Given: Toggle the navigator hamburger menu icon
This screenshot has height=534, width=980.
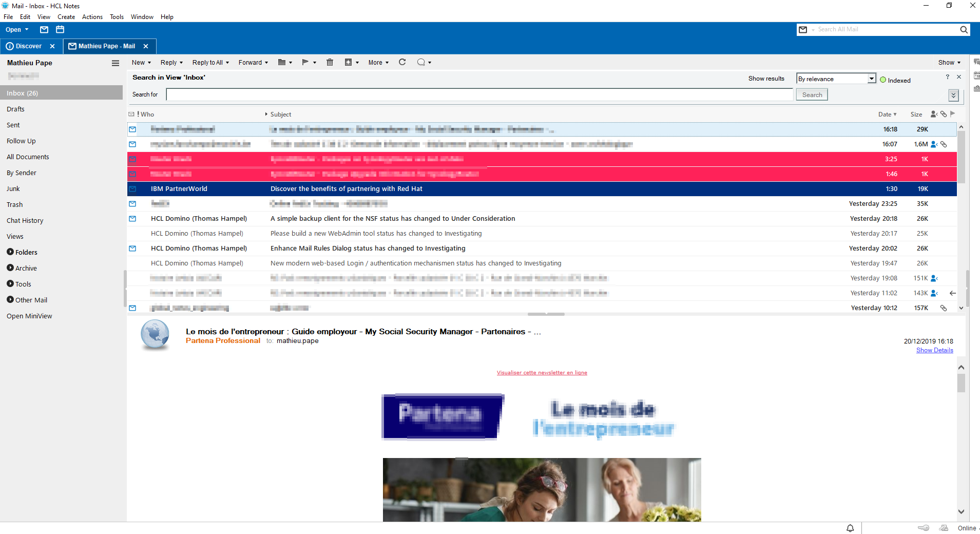Looking at the screenshot, I should (116, 63).
